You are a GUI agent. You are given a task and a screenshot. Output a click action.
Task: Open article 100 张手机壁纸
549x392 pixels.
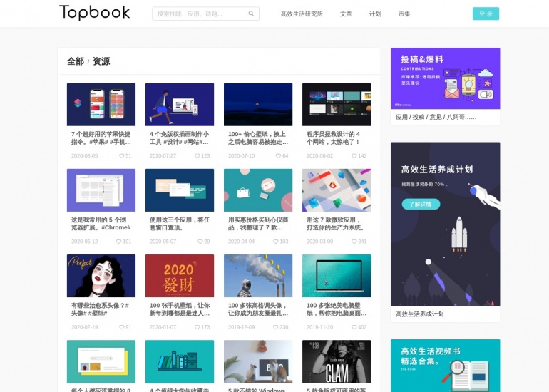coord(180,309)
